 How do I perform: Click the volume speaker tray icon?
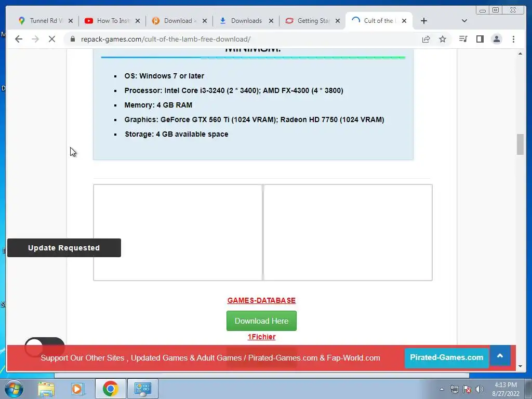(480, 389)
